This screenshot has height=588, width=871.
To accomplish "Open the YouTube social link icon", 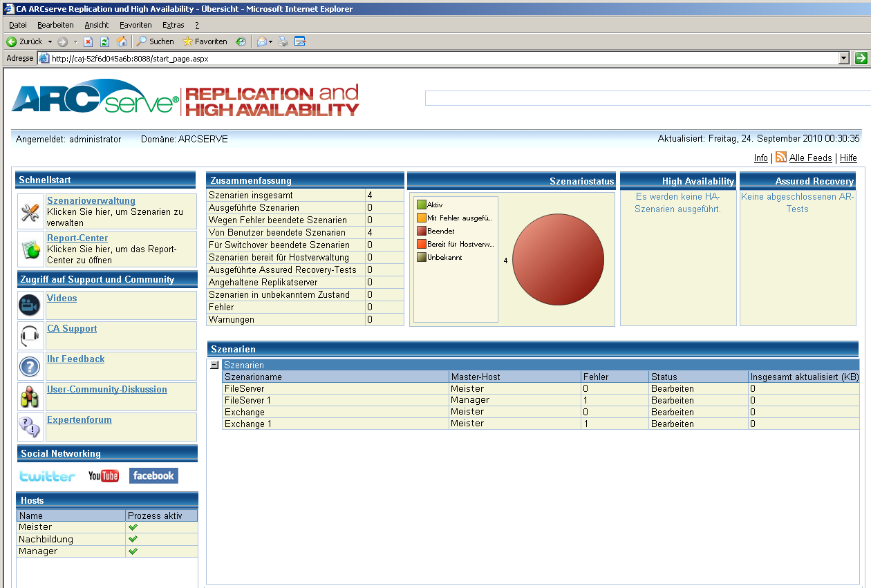I will [x=104, y=476].
